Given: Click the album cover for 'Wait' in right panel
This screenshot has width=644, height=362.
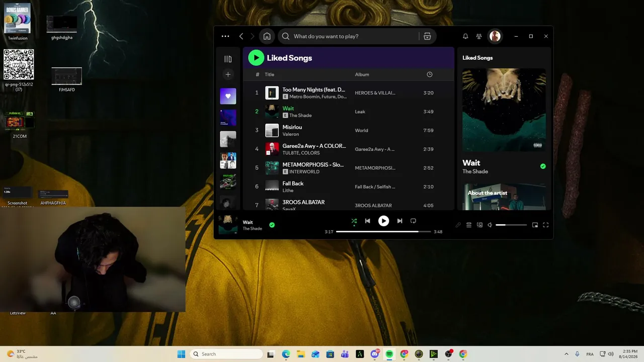Looking at the screenshot, I should coord(504,110).
